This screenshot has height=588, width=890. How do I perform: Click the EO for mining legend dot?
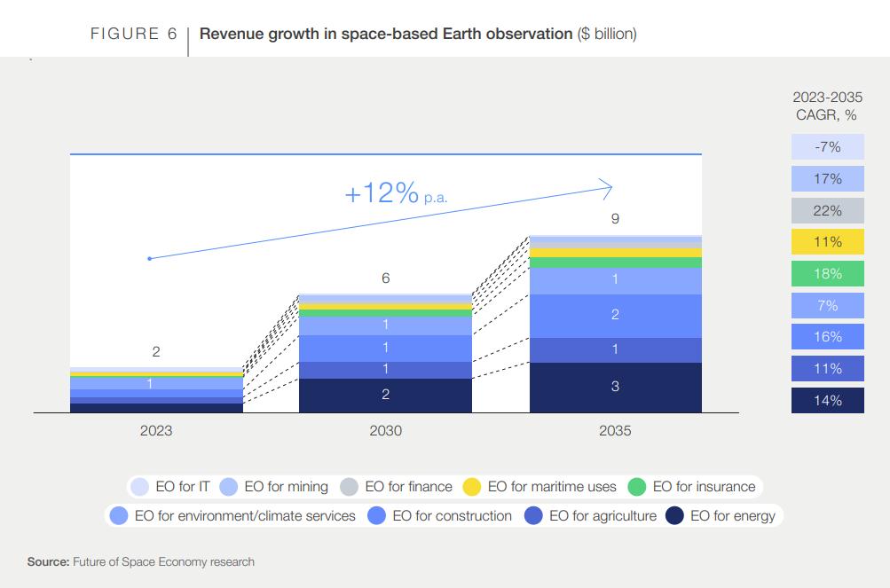pyautogui.click(x=228, y=487)
